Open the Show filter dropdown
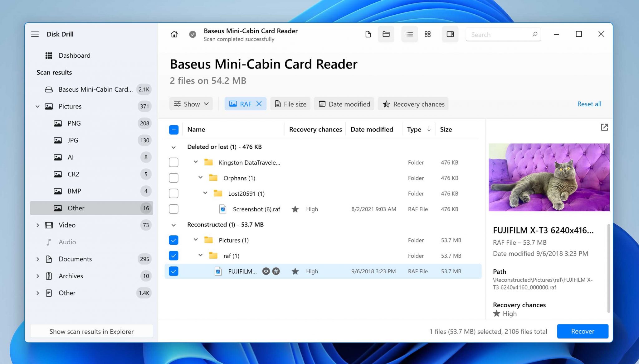This screenshot has height=364, width=639. [x=191, y=104]
